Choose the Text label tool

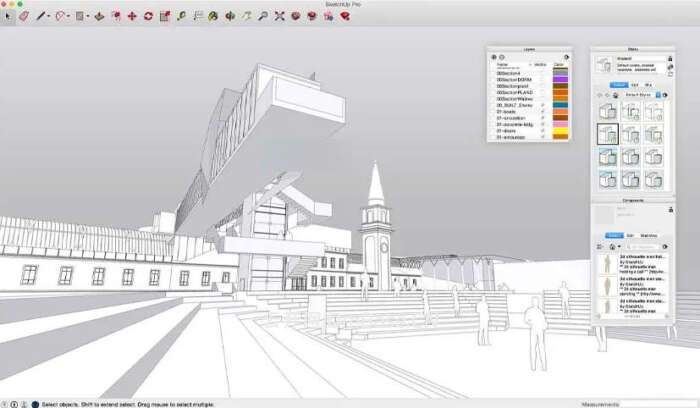click(198, 17)
